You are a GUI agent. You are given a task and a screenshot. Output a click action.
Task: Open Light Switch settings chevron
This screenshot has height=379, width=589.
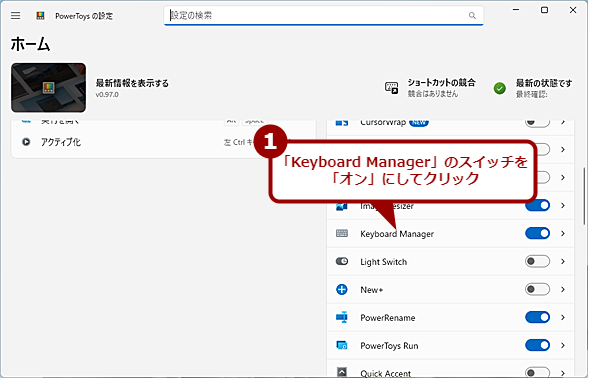563,261
